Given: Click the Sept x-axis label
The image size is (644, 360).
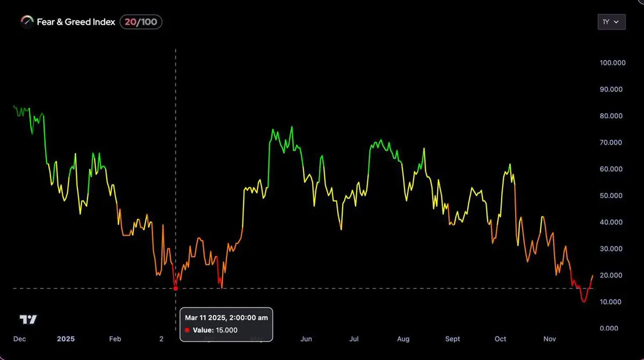Looking at the screenshot, I should 453,339.
